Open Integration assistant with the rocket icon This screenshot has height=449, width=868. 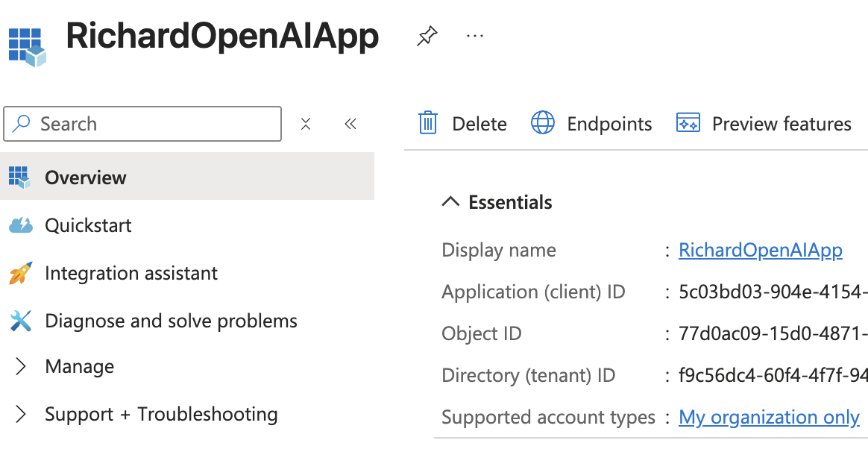[130, 274]
